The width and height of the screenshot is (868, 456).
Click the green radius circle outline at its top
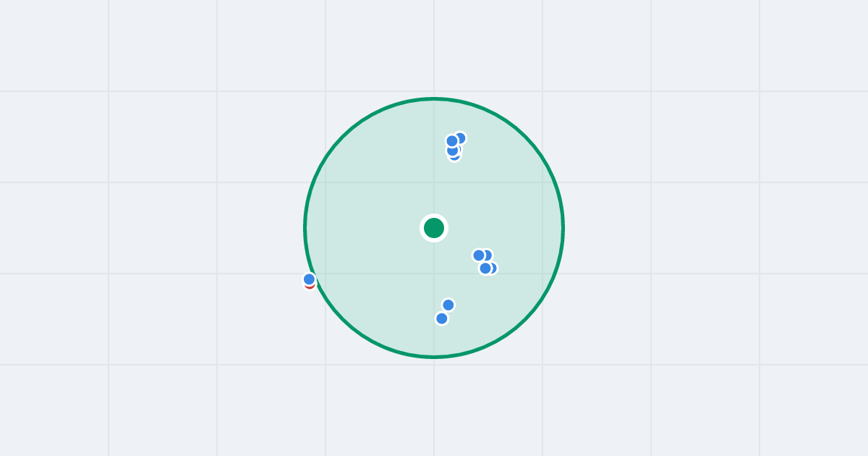(434, 98)
